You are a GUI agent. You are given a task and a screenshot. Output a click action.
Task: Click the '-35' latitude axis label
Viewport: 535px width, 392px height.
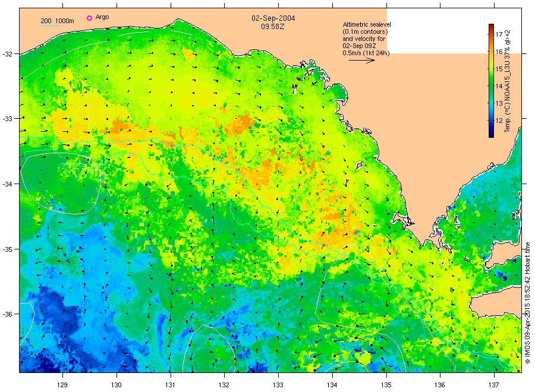click(x=7, y=249)
